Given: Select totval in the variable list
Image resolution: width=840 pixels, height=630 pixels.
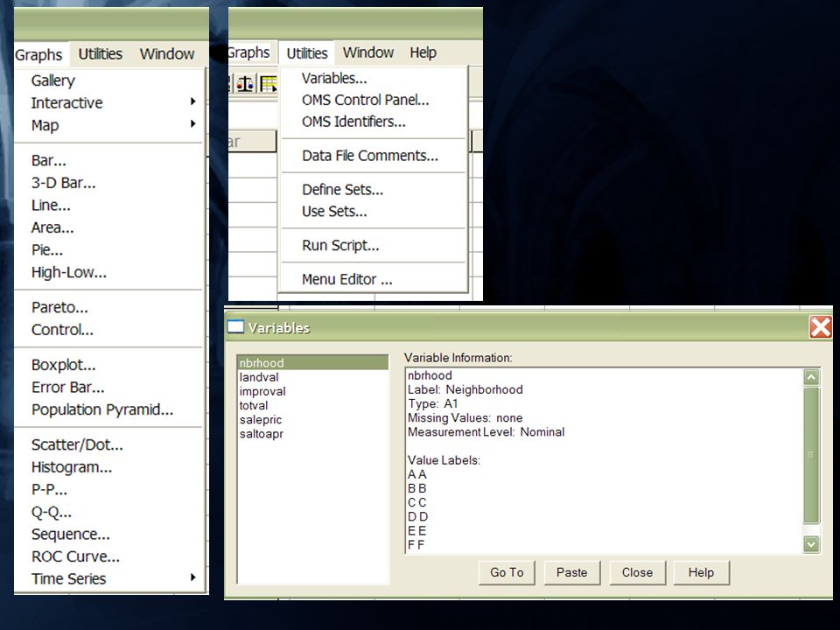Looking at the screenshot, I should [313, 405].
